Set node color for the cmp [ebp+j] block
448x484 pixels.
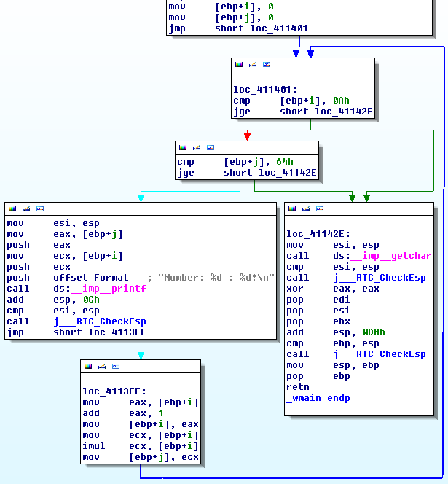pos(182,147)
